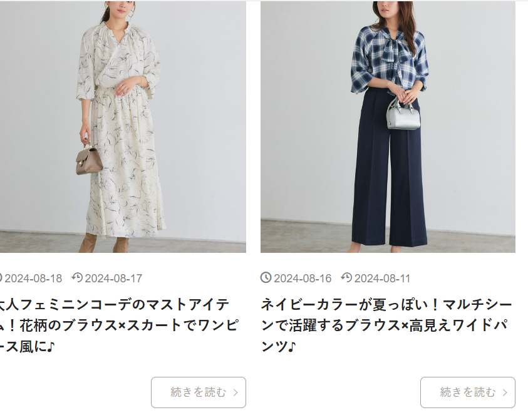This screenshot has width=528, height=420.
Task: Click the update history icon beside 2024-08-11
Action: point(346,278)
